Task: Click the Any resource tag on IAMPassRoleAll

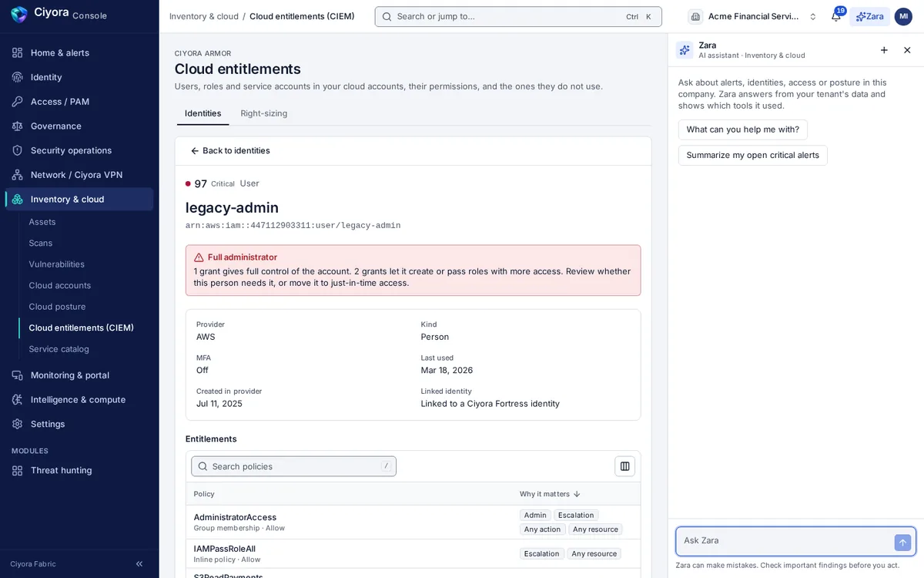Action: click(x=595, y=553)
